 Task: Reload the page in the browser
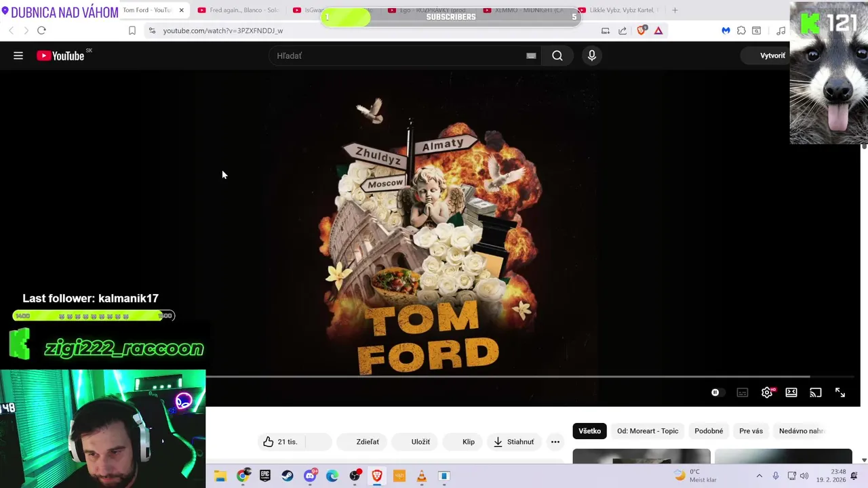tap(41, 30)
